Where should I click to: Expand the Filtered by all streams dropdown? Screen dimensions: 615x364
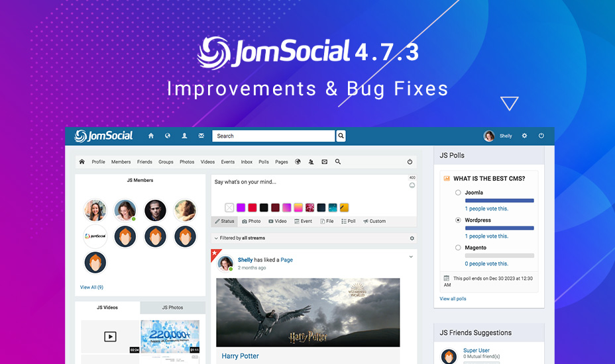[239, 238]
